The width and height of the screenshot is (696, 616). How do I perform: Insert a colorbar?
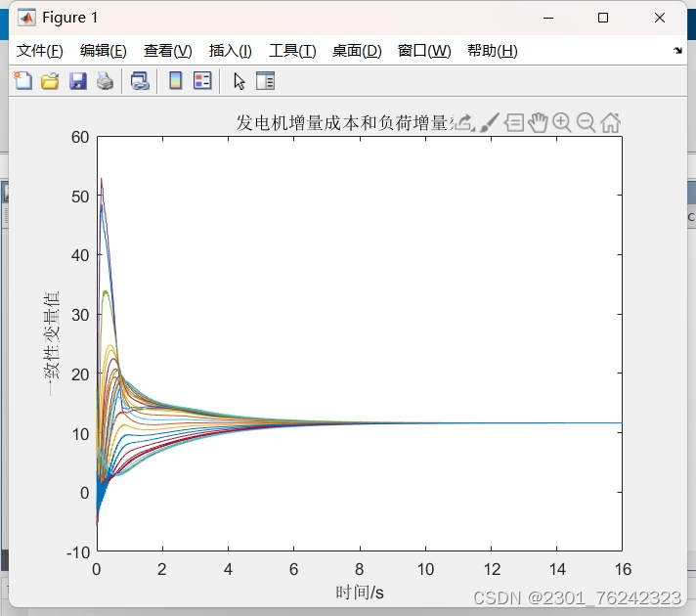coord(175,81)
